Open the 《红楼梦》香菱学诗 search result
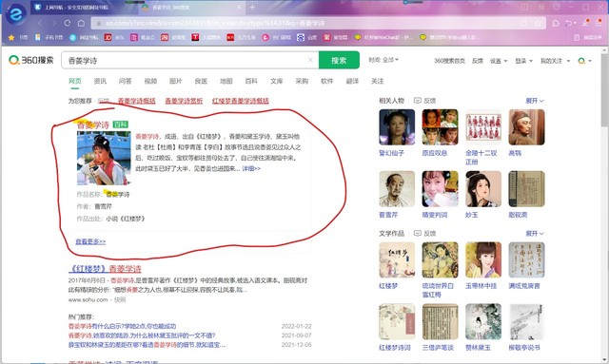The width and height of the screenshot is (609, 364). [105, 269]
